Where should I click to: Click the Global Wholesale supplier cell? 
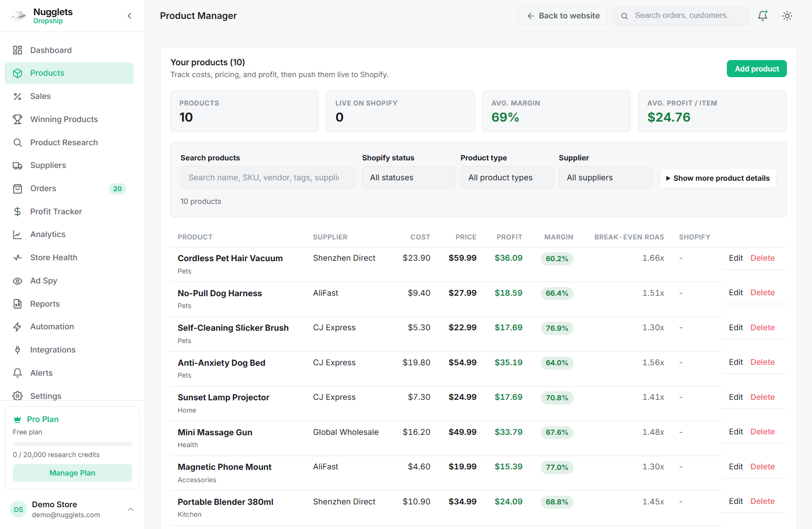pos(345,432)
